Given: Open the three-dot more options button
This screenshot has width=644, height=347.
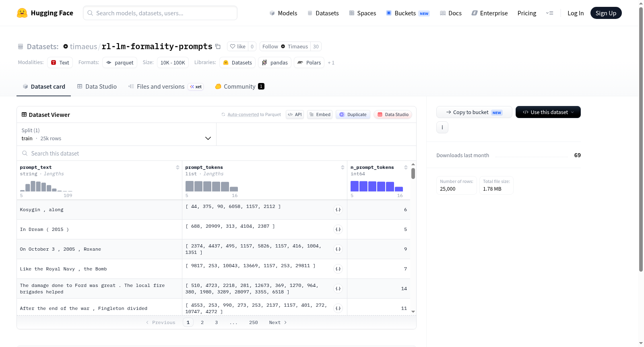Looking at the screenshot, I should [442, 127].
